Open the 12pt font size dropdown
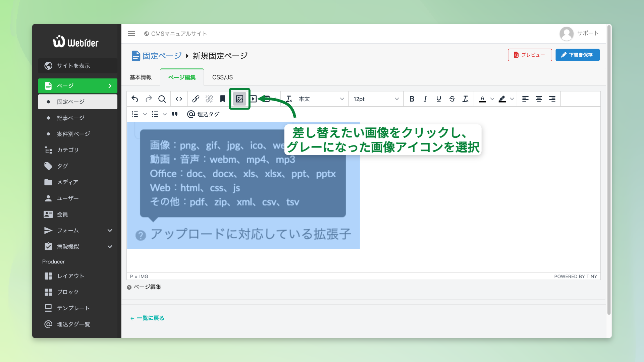Viewport: 644px width, 362px height. coord(376,99)
